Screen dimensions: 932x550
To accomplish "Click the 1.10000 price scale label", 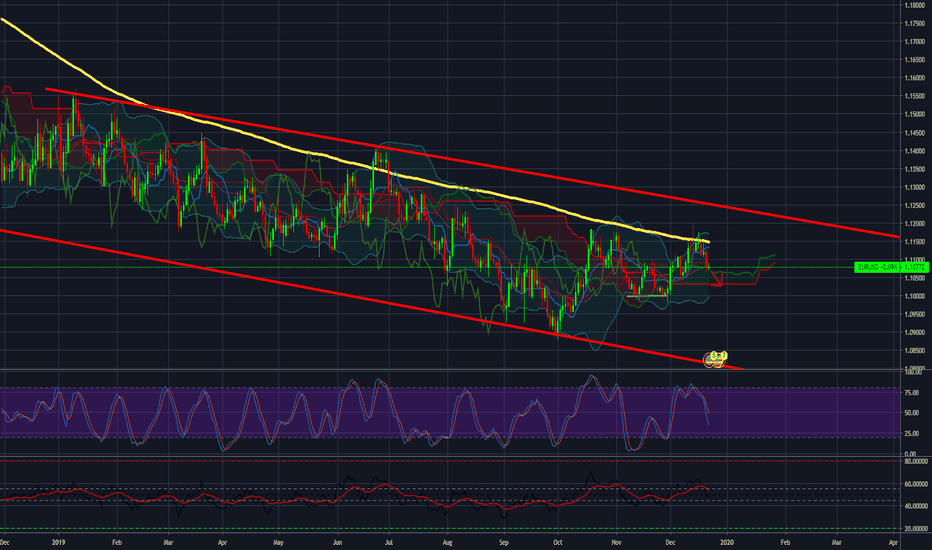I will (x=913, y=296).
